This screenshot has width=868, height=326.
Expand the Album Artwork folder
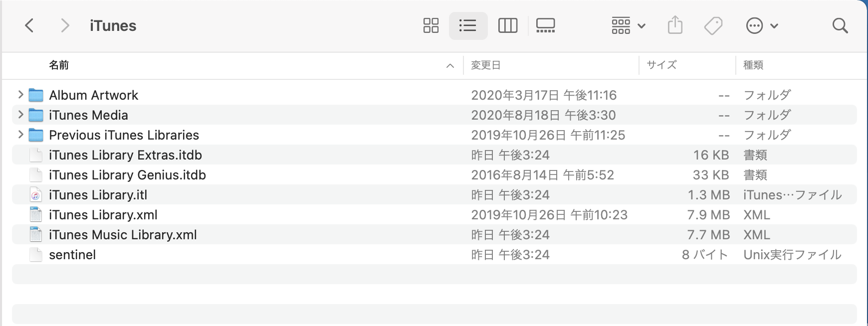[x=20, y=95]
